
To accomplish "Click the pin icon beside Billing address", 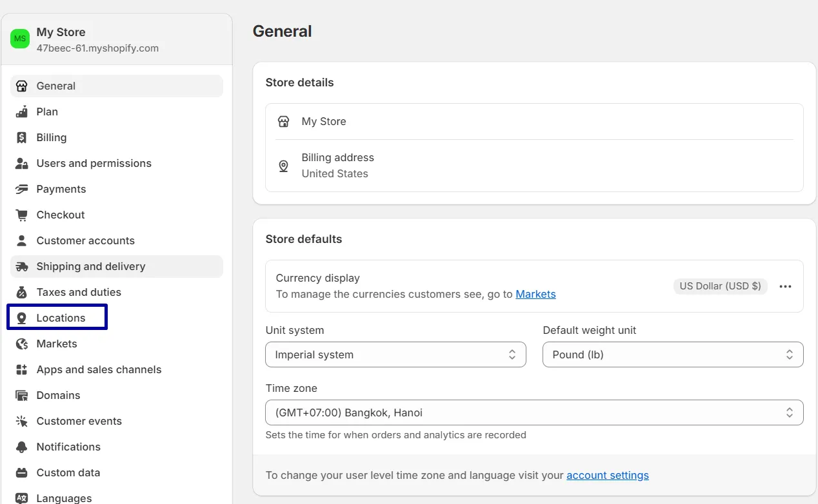I will (283, 166).
